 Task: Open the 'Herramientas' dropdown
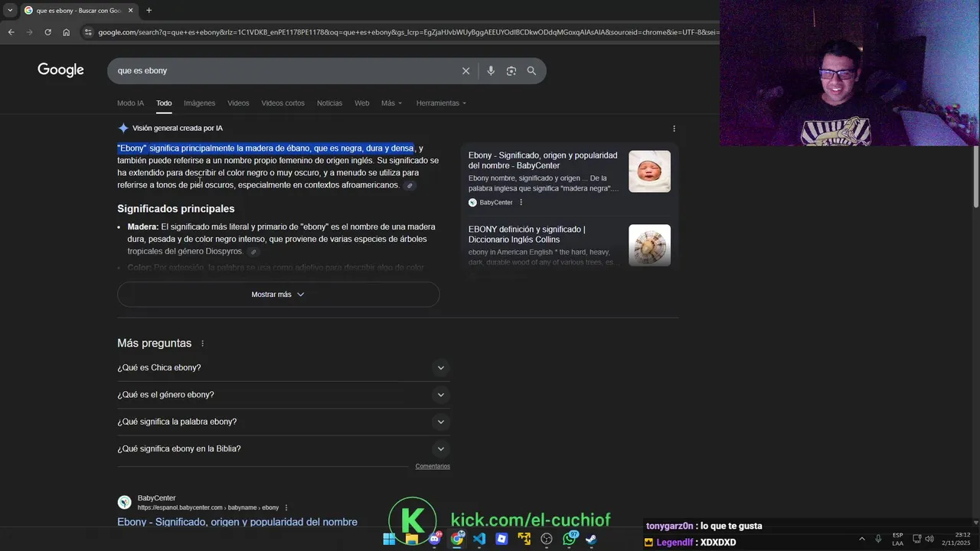441,103
